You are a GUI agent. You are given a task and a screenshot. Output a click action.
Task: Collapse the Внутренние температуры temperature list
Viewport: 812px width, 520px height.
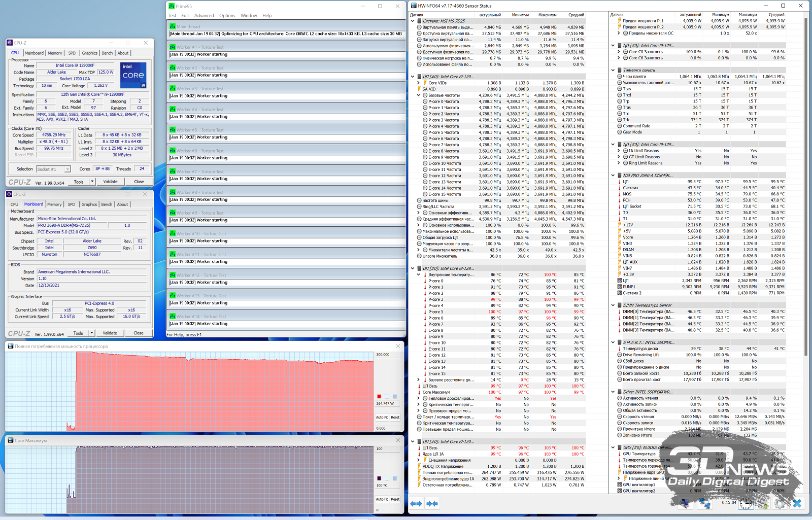click(x=419, y=274)
